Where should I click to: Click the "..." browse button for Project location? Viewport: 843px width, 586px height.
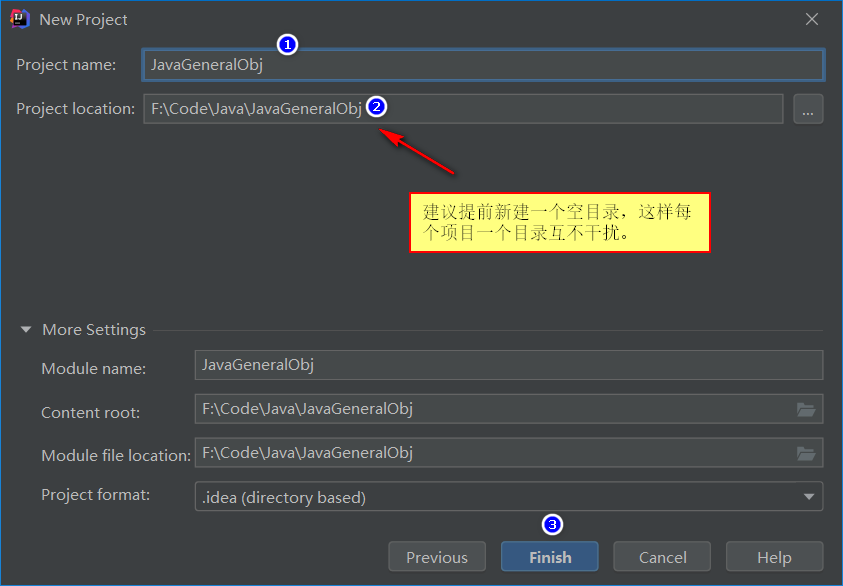(808, 108)
